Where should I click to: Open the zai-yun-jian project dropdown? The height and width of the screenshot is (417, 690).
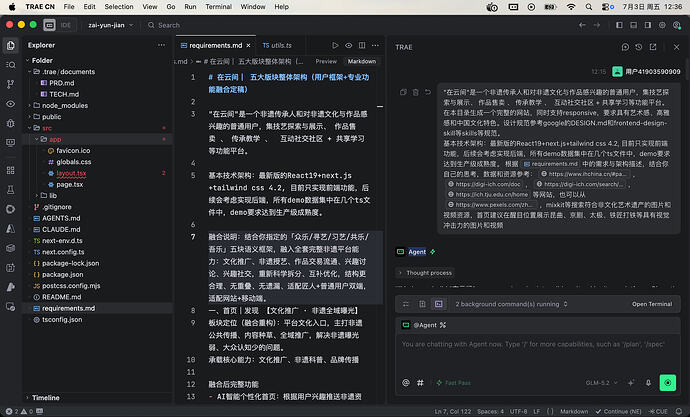(x=110, y=25)
